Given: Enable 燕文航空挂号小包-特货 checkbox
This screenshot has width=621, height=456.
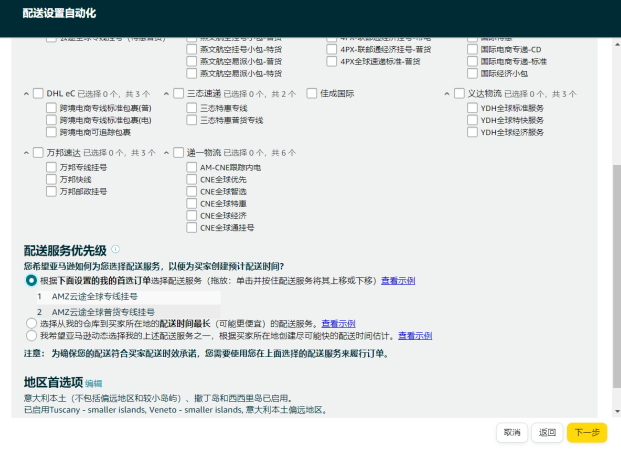Looking at the screenshot, I should point(192,49).
